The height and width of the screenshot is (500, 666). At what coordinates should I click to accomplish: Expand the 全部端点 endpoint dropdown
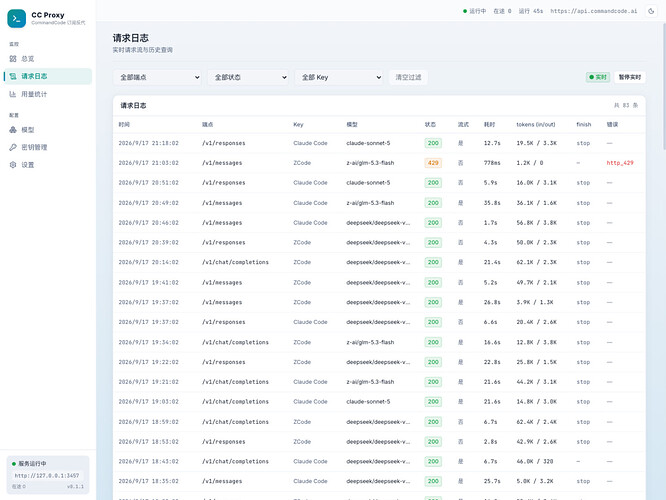pyautogui.click(x=158, y=77)
